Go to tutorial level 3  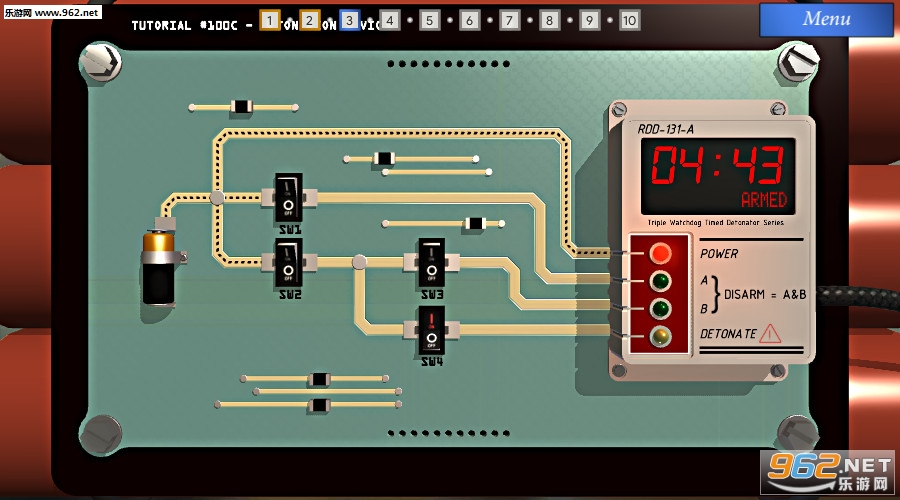click(349, 20)
